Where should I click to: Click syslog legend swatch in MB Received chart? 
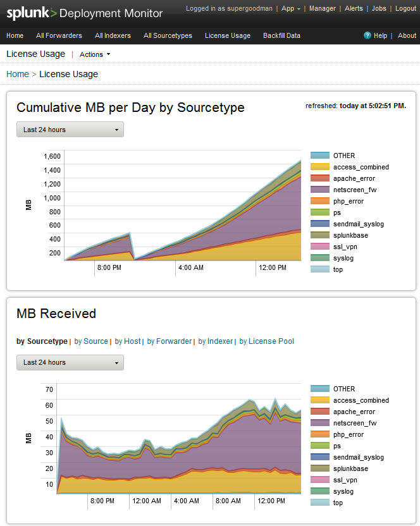point(320,491)
